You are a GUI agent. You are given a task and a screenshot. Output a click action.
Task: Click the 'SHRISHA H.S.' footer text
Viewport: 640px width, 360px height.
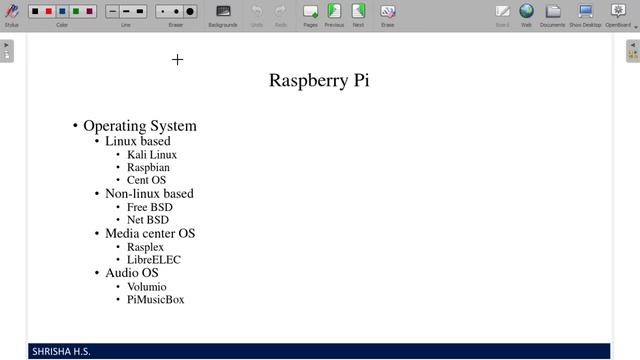pyautogui.click(x=61, y=351)
